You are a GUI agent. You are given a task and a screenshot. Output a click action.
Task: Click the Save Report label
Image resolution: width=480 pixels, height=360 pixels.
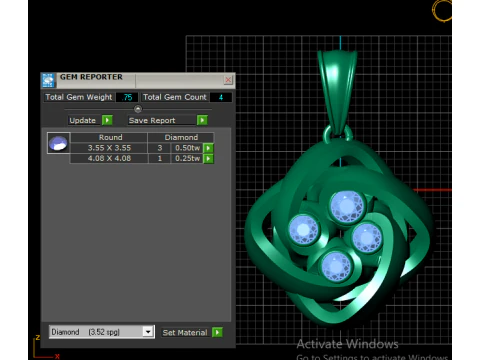click(x=152, y=120)
